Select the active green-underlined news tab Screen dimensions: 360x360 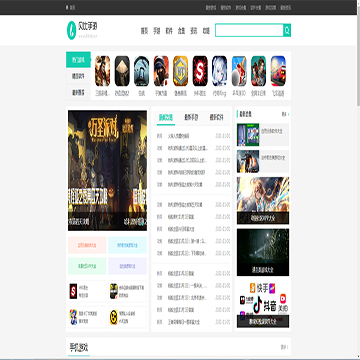click(x=166, y=117)
